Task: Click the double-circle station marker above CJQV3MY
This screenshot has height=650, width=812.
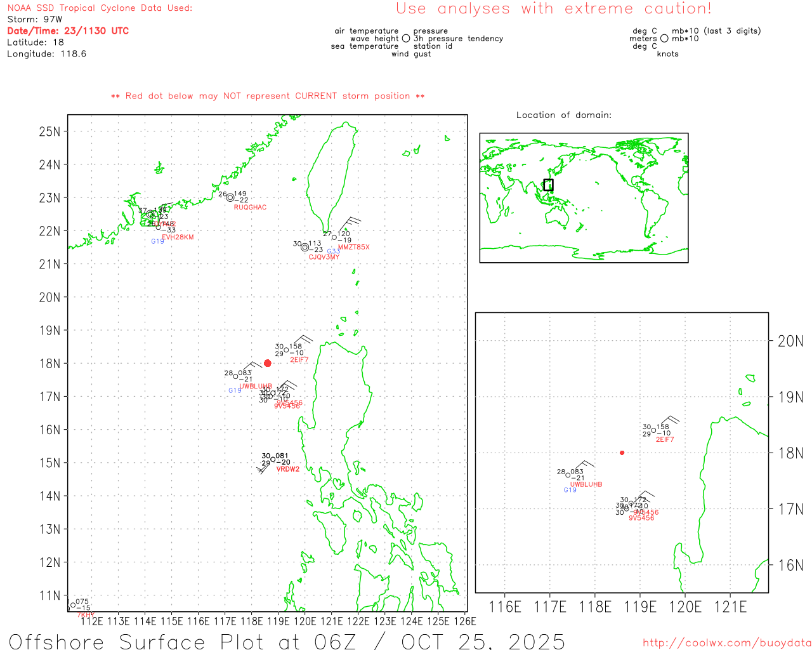Action: [305, 247]
